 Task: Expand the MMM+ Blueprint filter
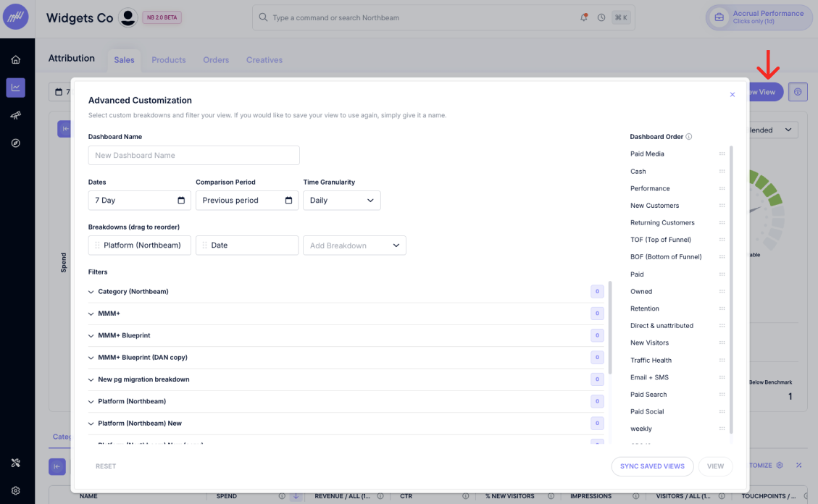91,336
